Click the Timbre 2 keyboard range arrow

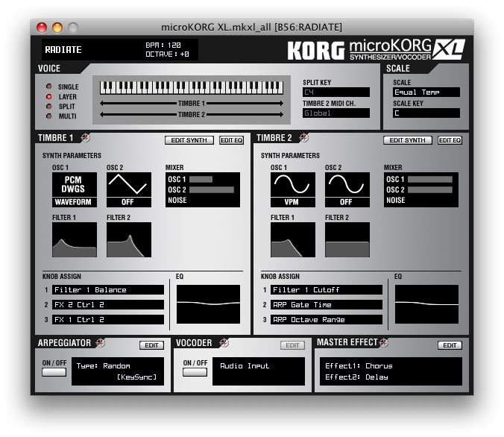point(192,115)
